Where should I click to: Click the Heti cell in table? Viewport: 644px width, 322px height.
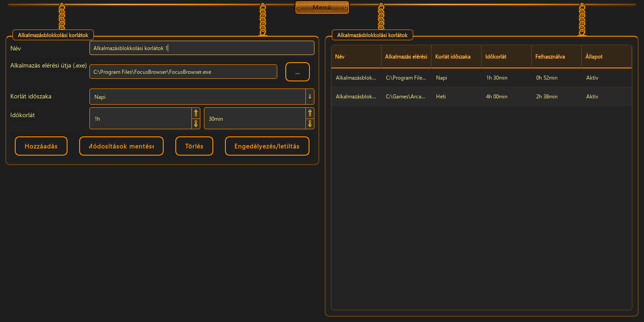point(456,97)
